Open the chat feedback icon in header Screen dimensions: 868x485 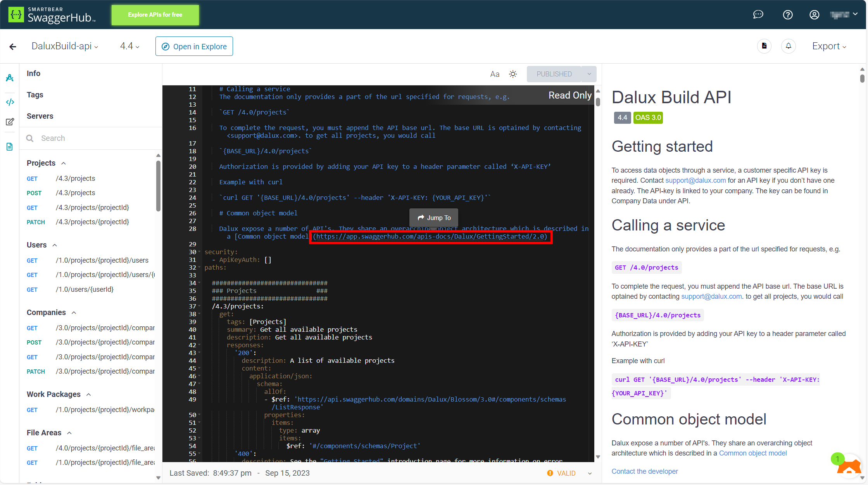point(758,15)
